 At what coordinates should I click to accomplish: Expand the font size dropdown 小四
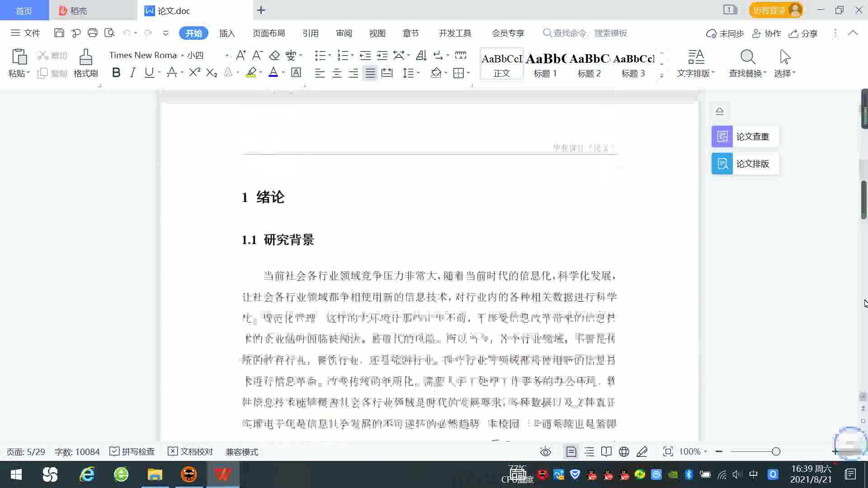click(x=226, y=56)
